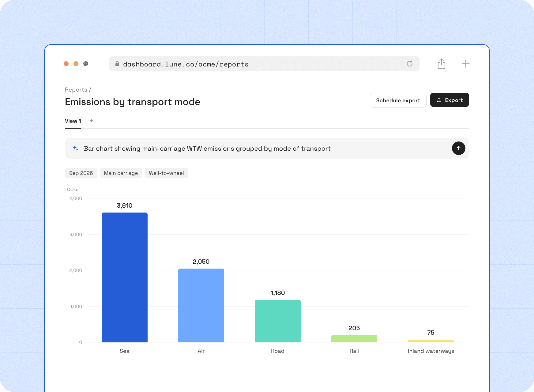
Task: Submit prompt with the black arrow-up button
Action: click(x=459, y=148)
